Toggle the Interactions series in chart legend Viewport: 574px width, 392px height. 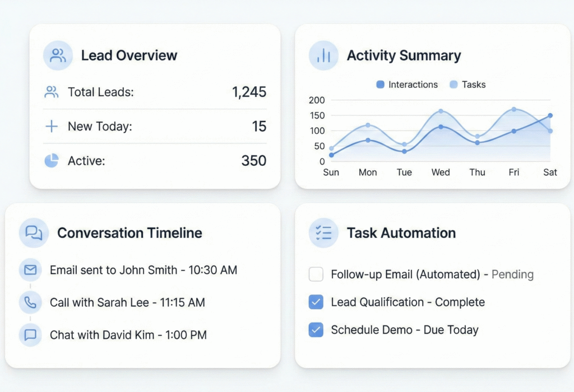pos(407,85)
